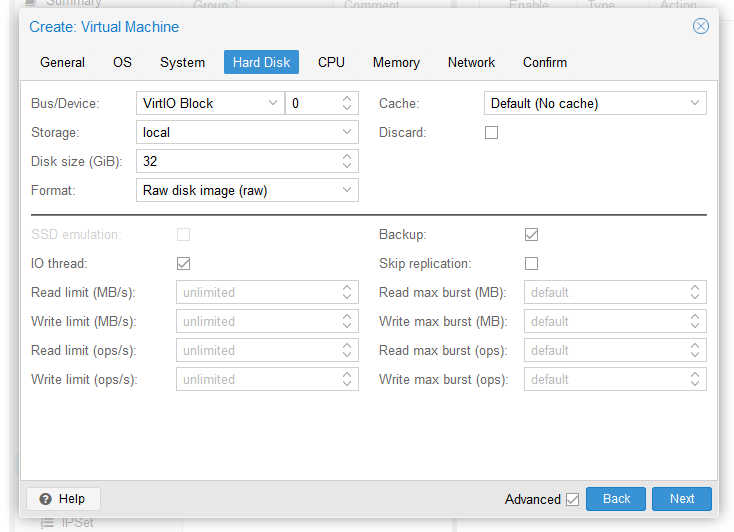This screenshot has width=734, height=532.
Task: Click the Write limit (ops/s) spinner arrows
Action: coord(346,380)
